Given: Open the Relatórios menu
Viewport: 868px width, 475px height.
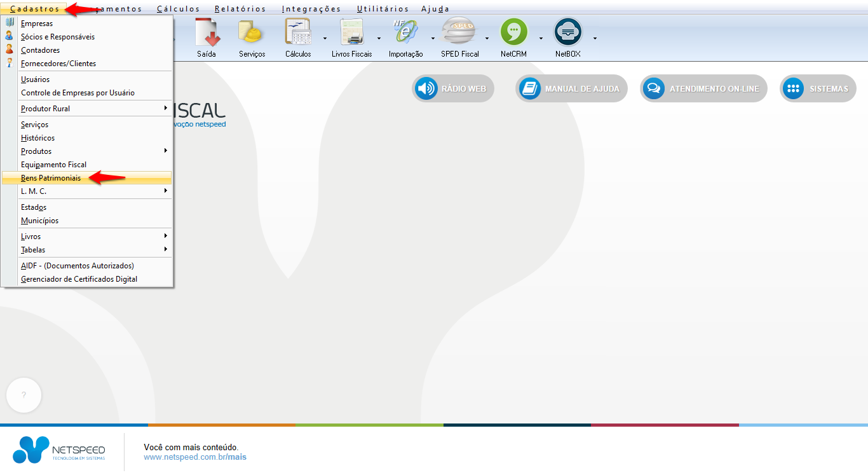Looking at the screenshot, I should 240,9.
